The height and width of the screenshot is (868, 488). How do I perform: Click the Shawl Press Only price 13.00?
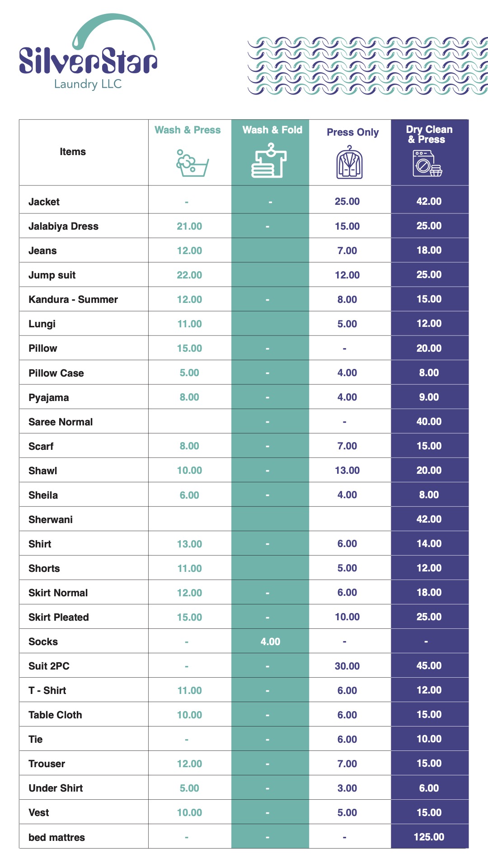(x=347, y=470)
